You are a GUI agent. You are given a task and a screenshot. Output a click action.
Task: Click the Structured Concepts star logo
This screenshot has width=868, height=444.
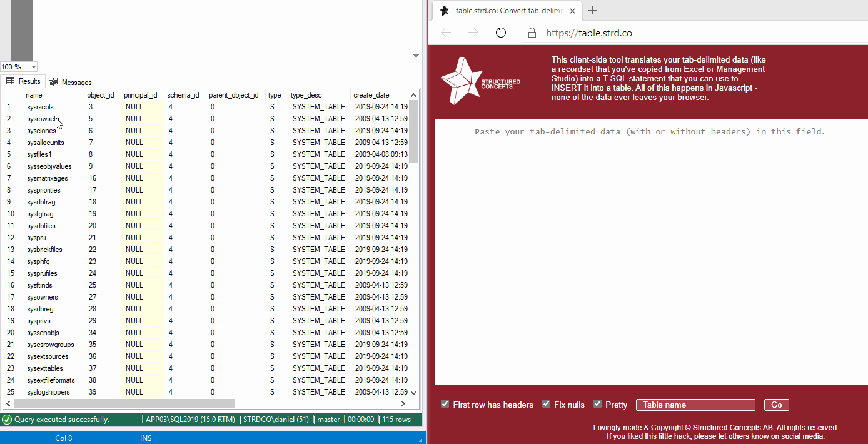(461, 80)
